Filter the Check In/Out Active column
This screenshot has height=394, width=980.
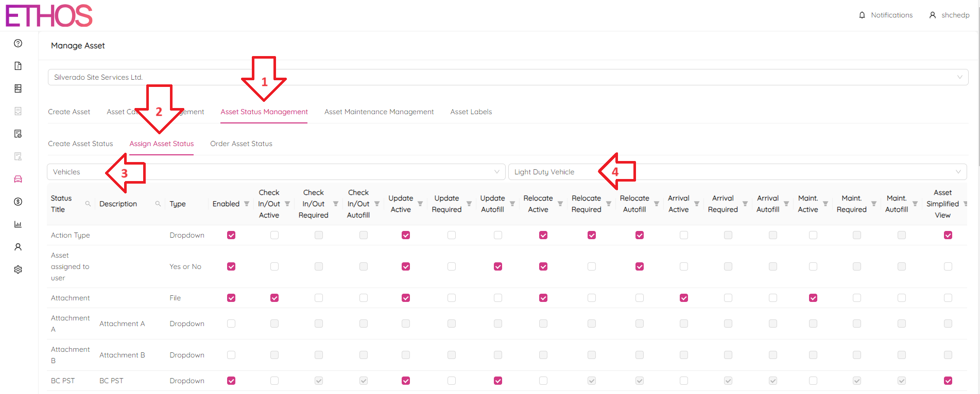287,204
